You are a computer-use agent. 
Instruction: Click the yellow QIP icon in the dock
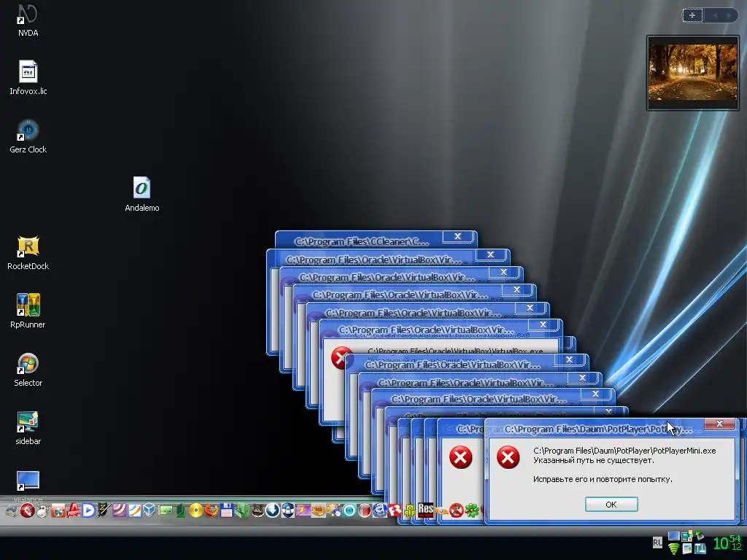(410, 511)
